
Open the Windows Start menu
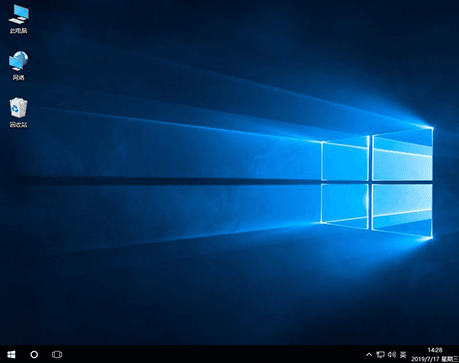coord(11,354)
